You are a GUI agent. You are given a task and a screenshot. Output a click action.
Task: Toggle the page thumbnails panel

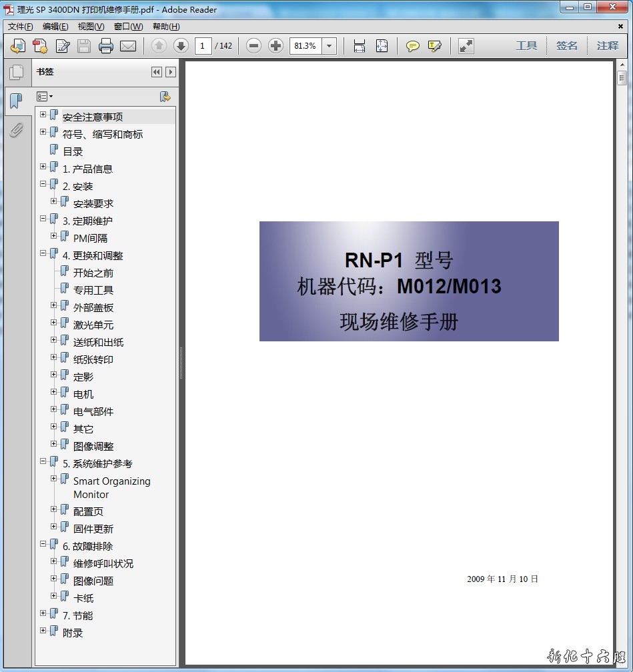pyautogui.click(x=17, y=72)
